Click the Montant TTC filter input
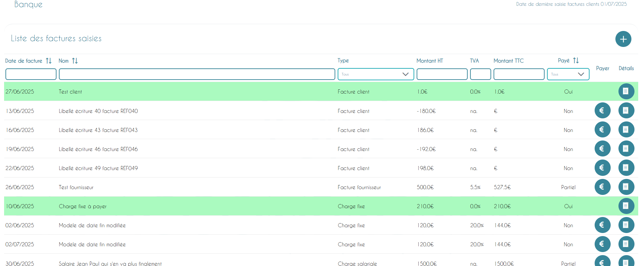Image resolution: width=644 pixels, height=266 pixels. [519, 74]
